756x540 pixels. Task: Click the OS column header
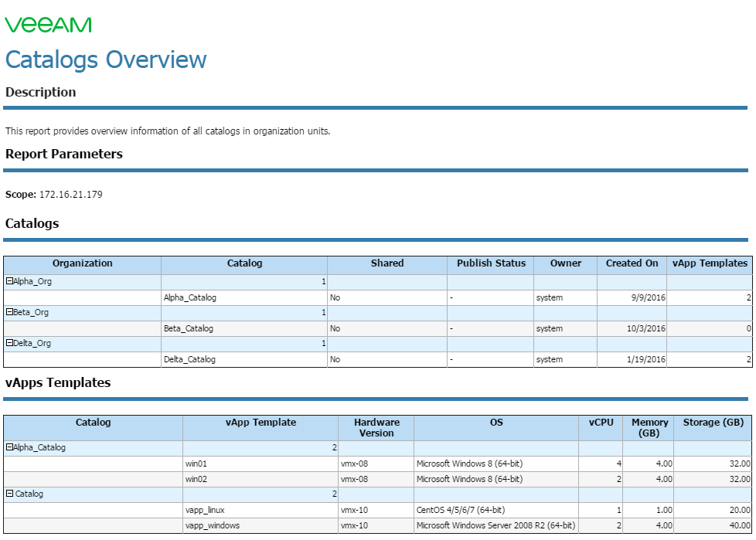tap(496, 428)
